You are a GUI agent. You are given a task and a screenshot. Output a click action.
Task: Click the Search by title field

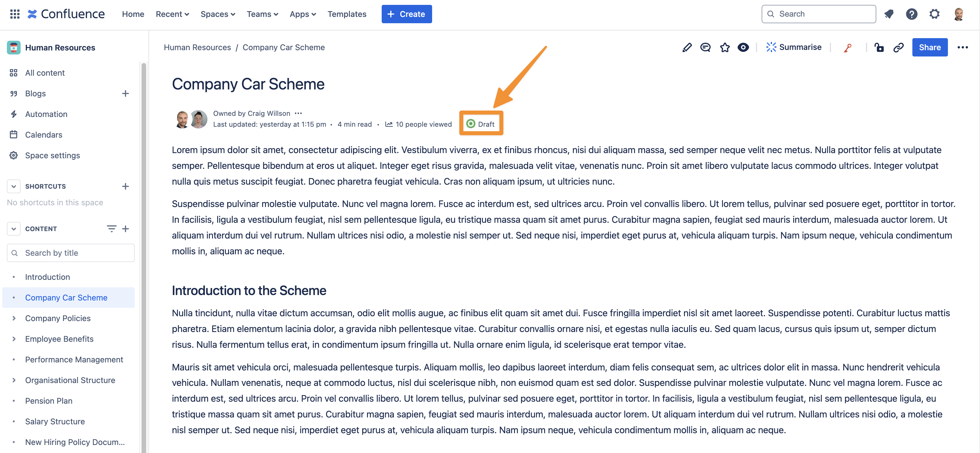[70, 252]
